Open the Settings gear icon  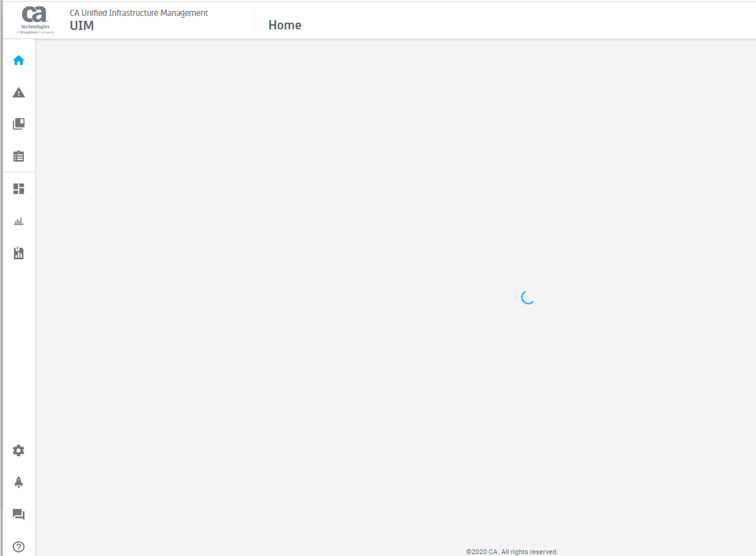(x=18, y=450)
